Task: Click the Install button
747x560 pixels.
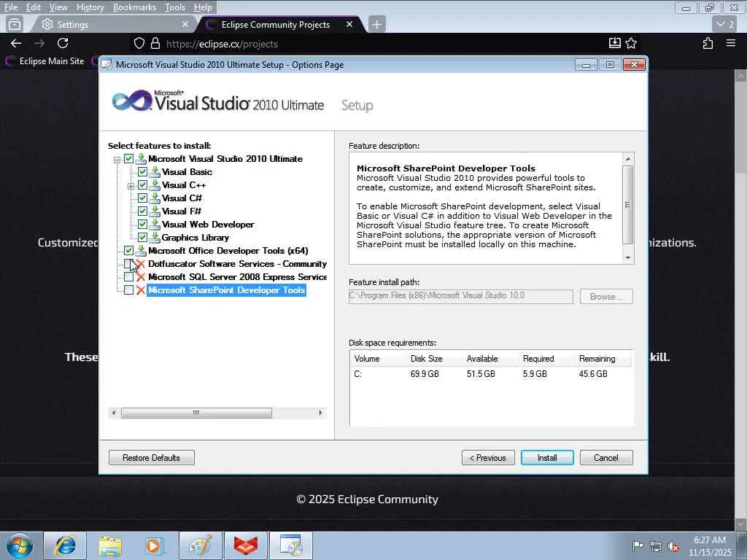Action: coord(547,458)
